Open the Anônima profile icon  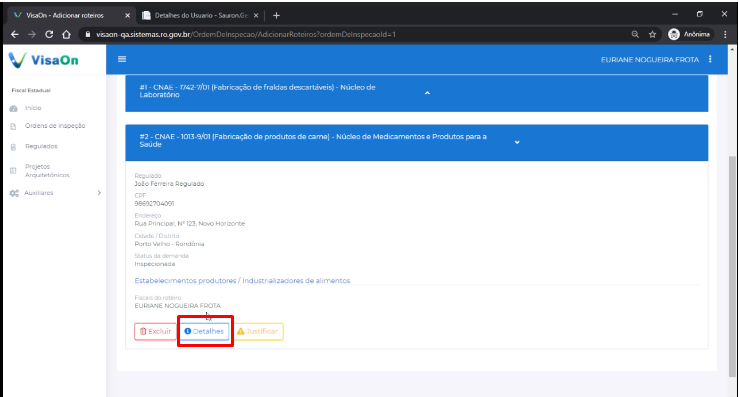(674, 34)
